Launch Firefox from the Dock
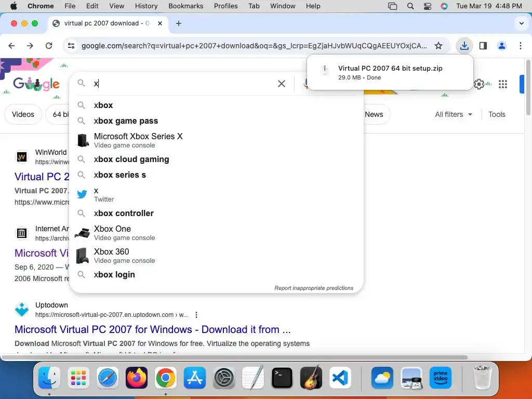Viewport: 532px width, 399px height. pos(137,377)
